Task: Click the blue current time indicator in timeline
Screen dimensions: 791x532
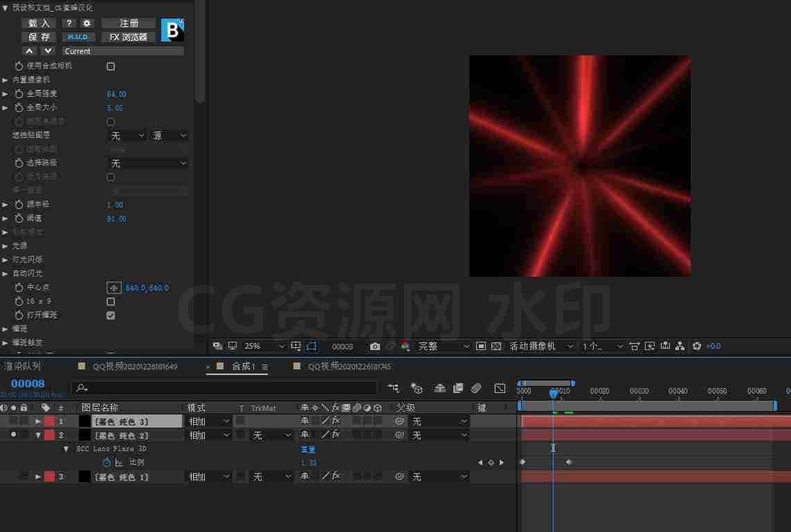Action: click(x=554, y=392)
